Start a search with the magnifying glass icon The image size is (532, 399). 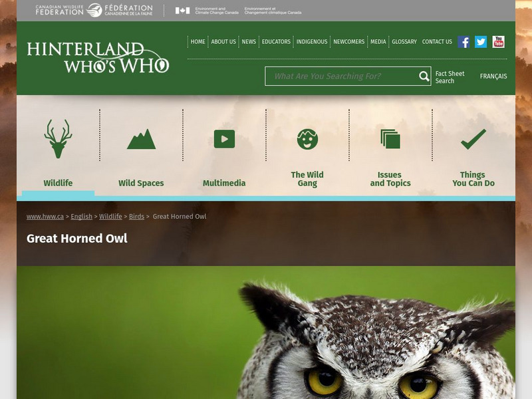(x=423, y=76)
